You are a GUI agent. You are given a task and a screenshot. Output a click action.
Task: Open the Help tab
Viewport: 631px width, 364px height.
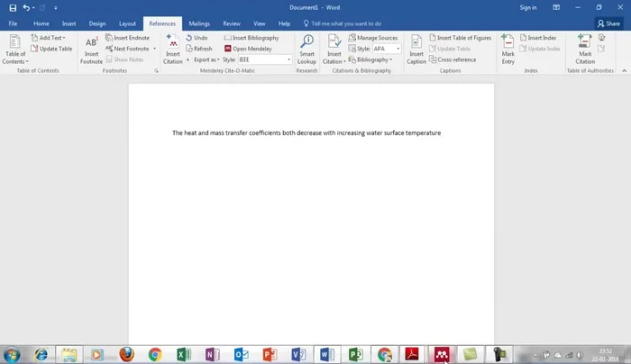(x=284, y=23)
